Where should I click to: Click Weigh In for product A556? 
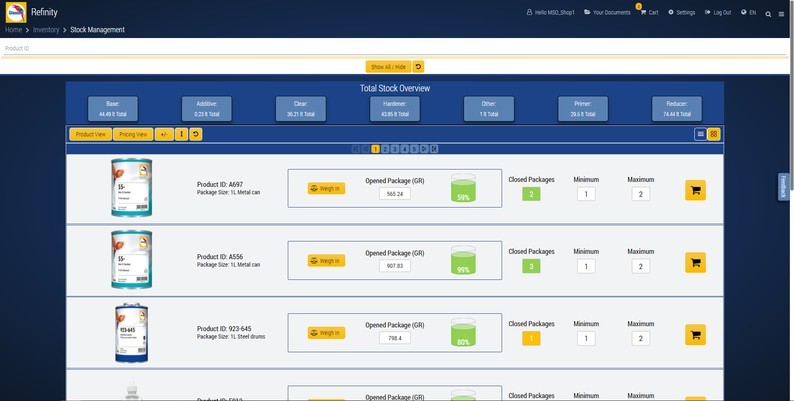pyautogui.click(x=326, y=261)
